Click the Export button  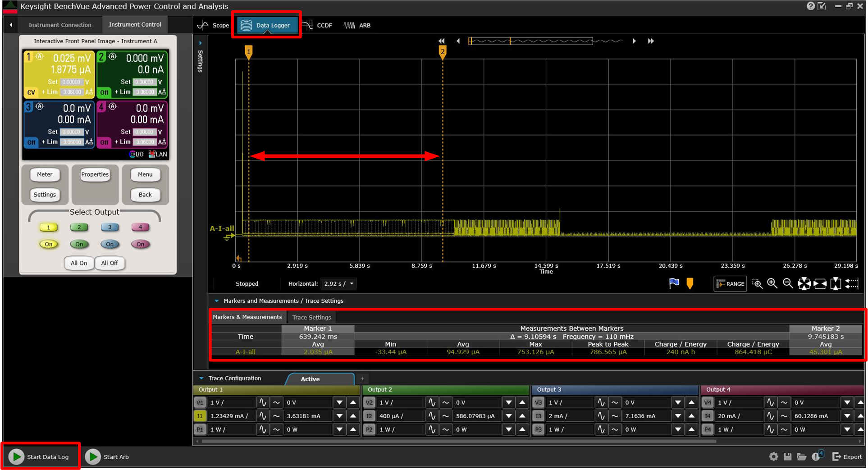point(847,456)
